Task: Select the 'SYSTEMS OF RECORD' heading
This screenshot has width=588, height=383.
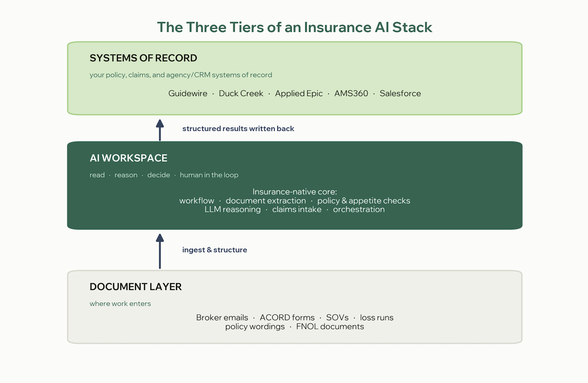Action: click(143, 58)
